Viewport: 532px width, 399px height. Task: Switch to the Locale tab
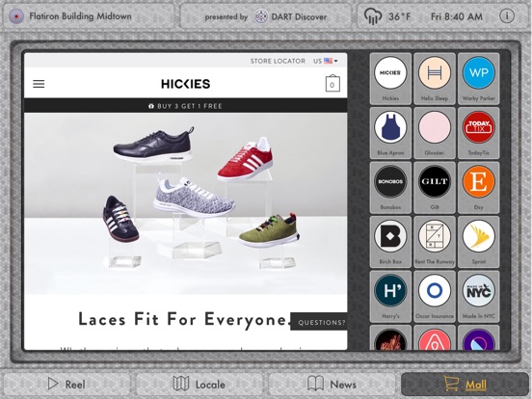pyautogui.click(x=199, y=385)
